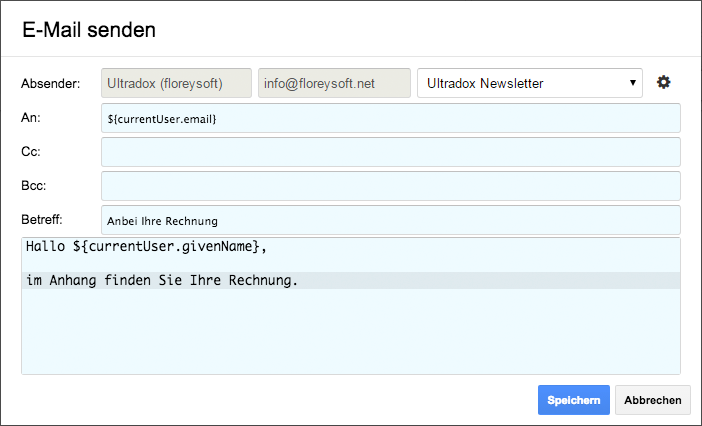Click the Cc label

click(x=30, y=152)
